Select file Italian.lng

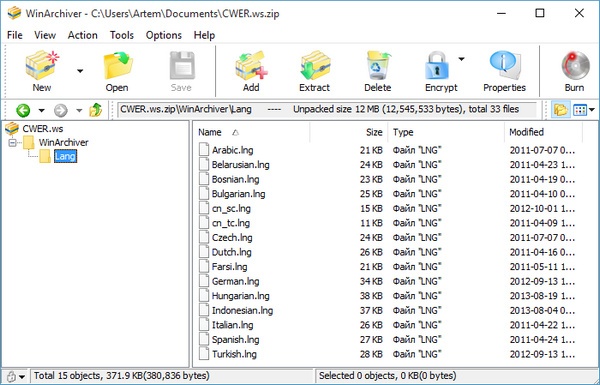(232, 325)
